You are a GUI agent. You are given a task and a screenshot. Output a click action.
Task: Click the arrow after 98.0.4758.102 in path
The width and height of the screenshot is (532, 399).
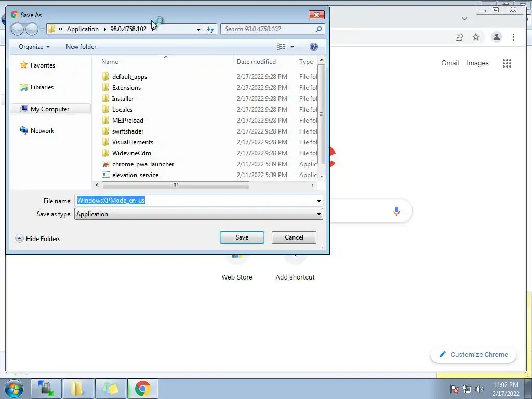pyautogui.click(x=152, y=29)
